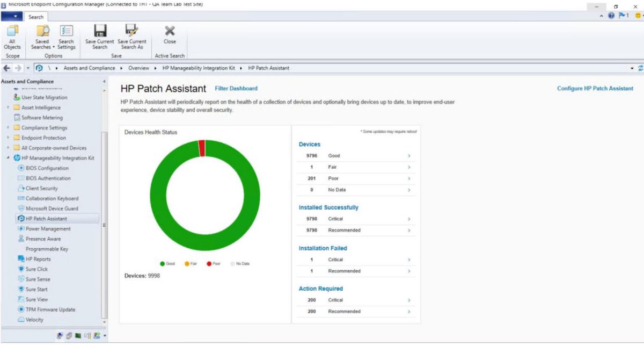The width and height of the screenshot is (644, 345).
Task: Open the help question mark icon
Action: (x=612, y=16)
